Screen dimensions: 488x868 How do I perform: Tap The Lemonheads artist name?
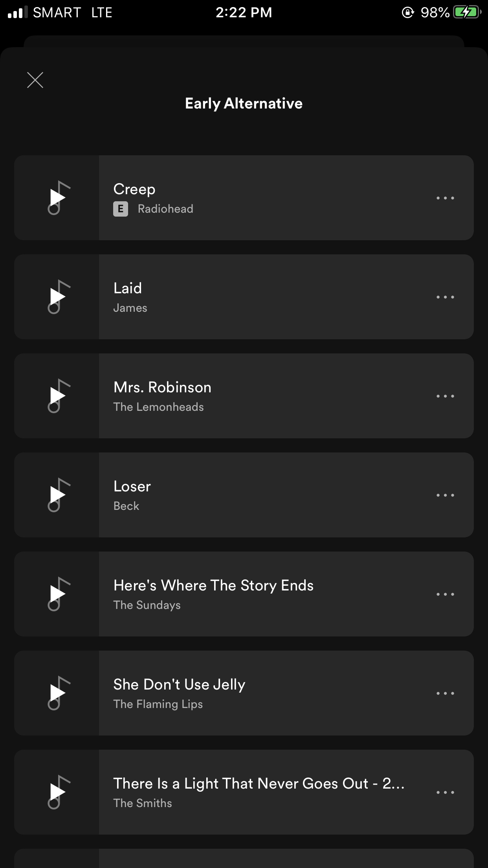click(x=158, y=407)
